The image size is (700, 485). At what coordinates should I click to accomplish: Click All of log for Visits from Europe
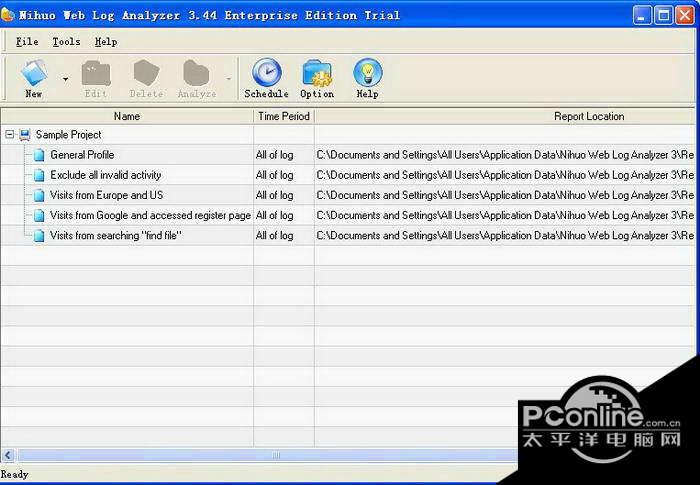[x=275, y=195]
